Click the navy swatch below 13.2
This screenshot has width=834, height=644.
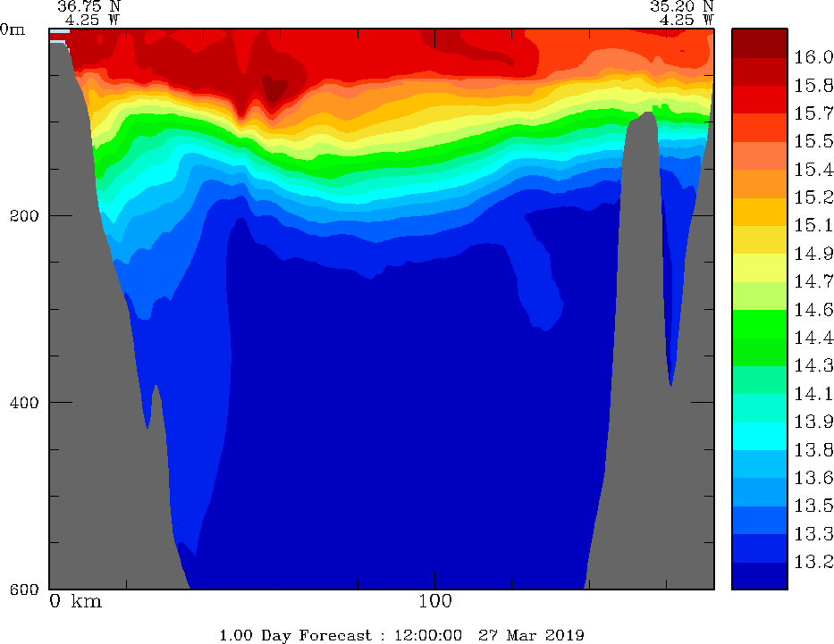tap(760, 575)
